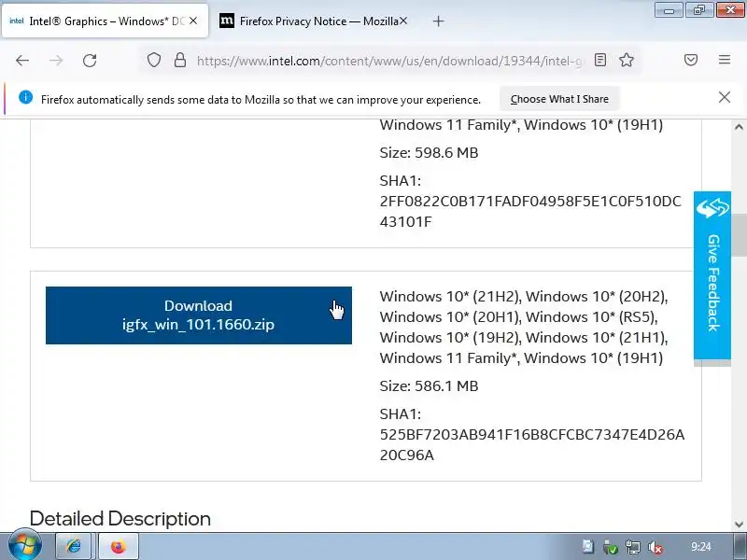Open the Windows Start menu
The image size is (747, 560).
click(x=24, y=546)
